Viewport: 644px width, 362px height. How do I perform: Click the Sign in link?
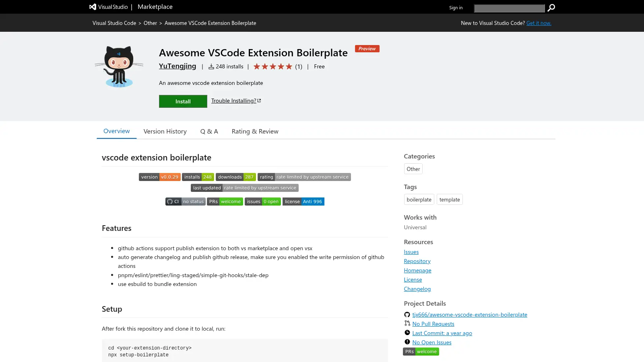[456, 8]
